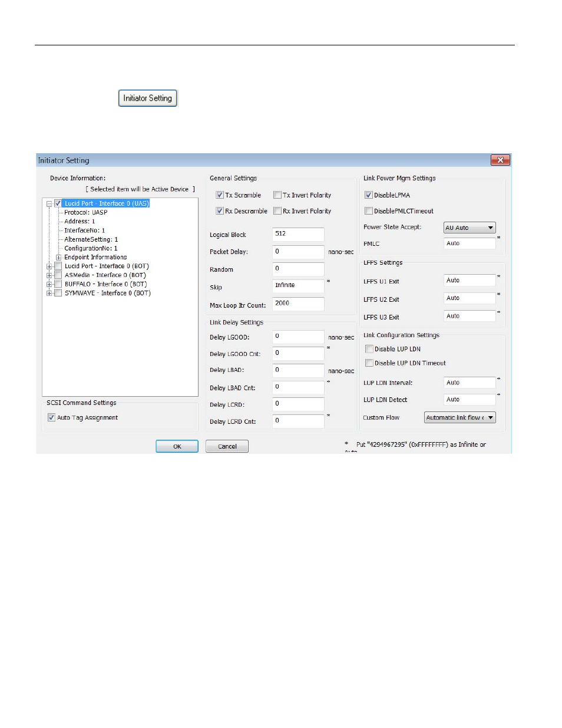562x728 pixels.
Task: Click the Max Loop Itr Count field
Action: [x=298, y=304]
